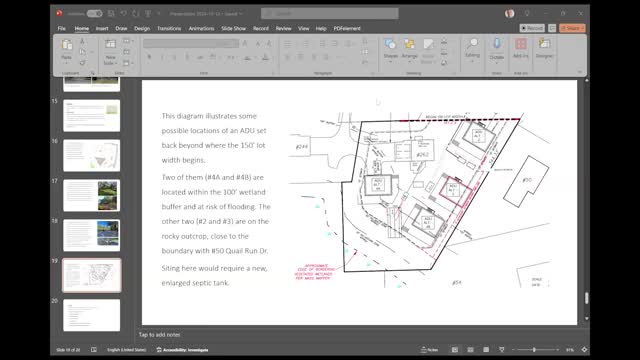
Task: Expand the Editing dropdown arrow
Action: click(x=472, y=61)
